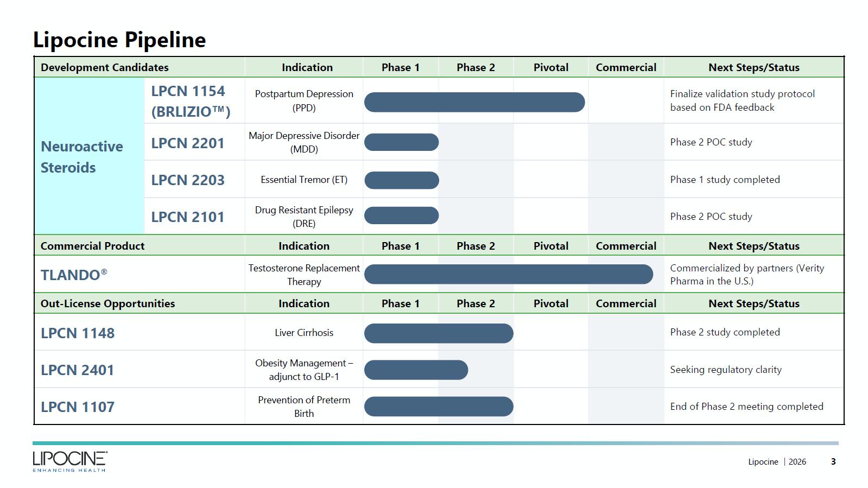Select the "LPCN 2101" candidate name
The image size is (868, 488).
[188, 217]
